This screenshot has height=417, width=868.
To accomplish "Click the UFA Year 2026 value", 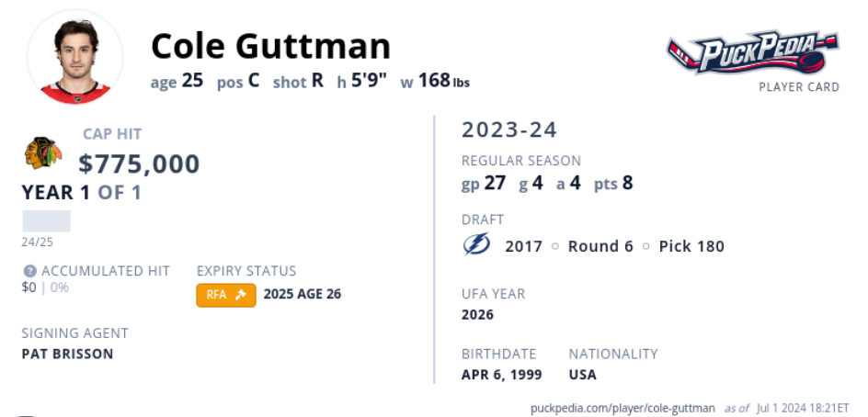I will [x=477, y=315].
